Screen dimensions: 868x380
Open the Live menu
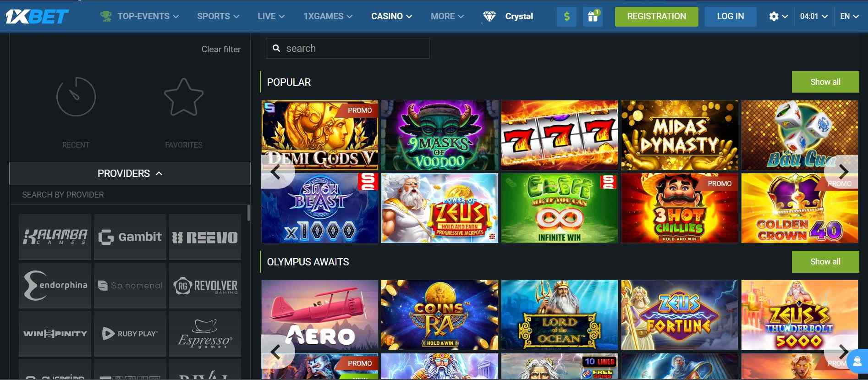271,17
